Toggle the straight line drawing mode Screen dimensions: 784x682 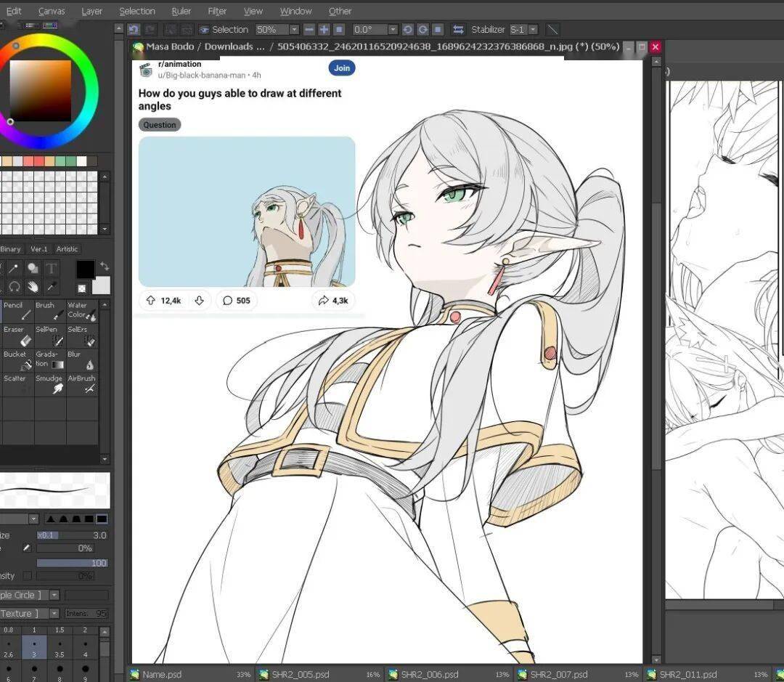click(552, 30)
